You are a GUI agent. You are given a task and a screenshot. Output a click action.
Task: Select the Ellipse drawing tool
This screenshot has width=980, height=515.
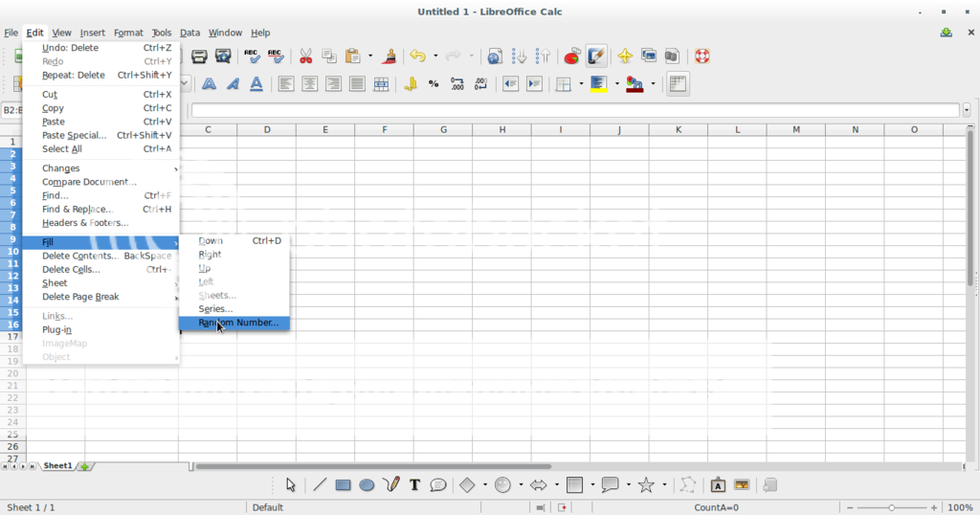pyautogui.click(x=367, y=485)
